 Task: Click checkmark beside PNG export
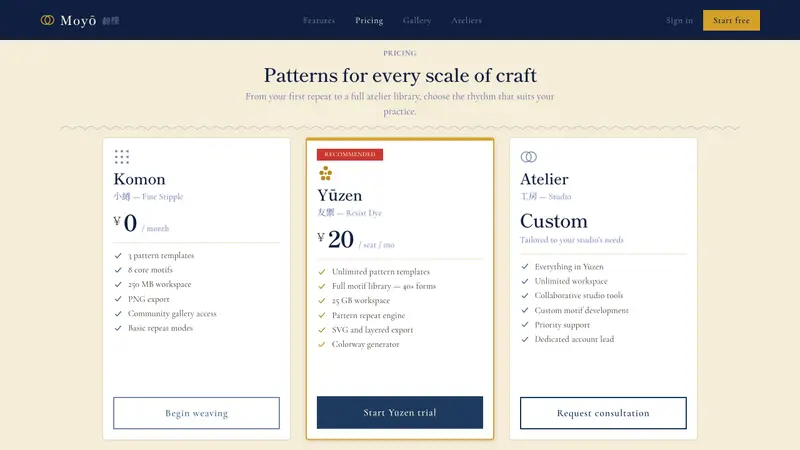pos(118,299)
